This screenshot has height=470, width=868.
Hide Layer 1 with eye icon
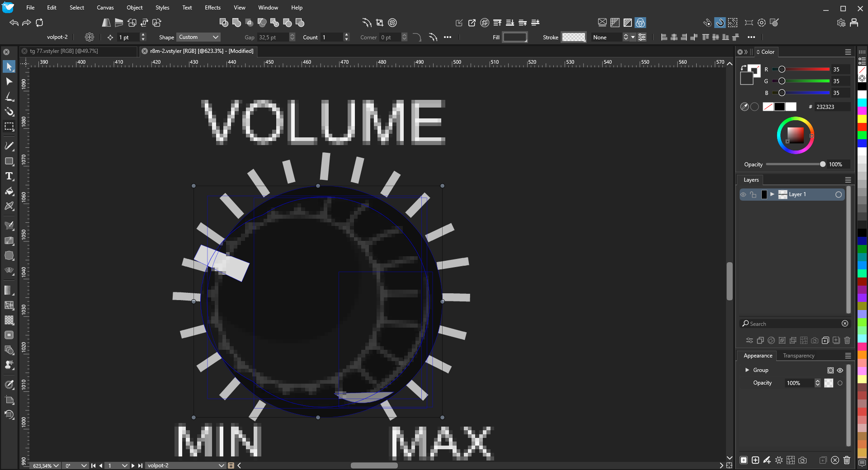[743, 195]
